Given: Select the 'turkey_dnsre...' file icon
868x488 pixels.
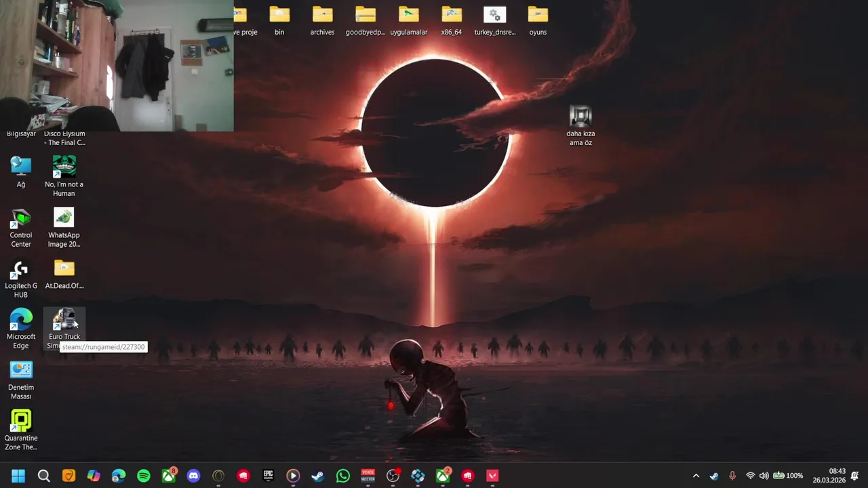Looking at the screenshot, I should [x=495, y=20].
